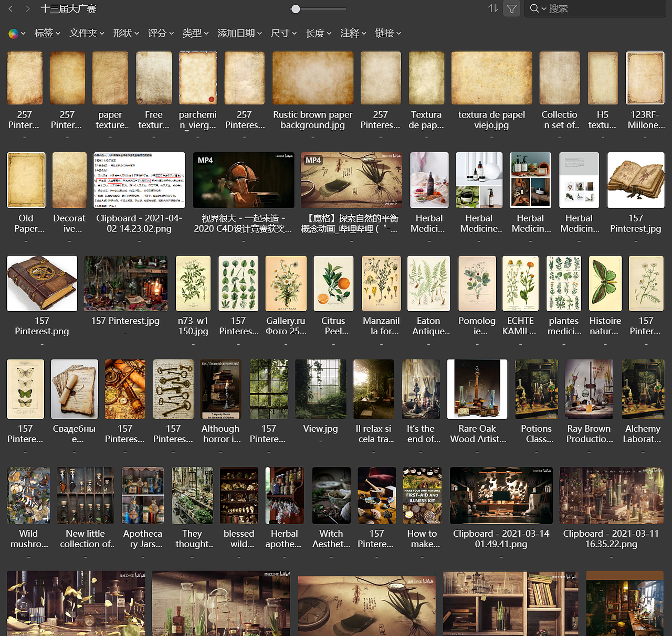Image resolution: width=672 pixels, height=636 pixels.
Task: Expand the 标签 filter dropdown
Action: point(47,33)
